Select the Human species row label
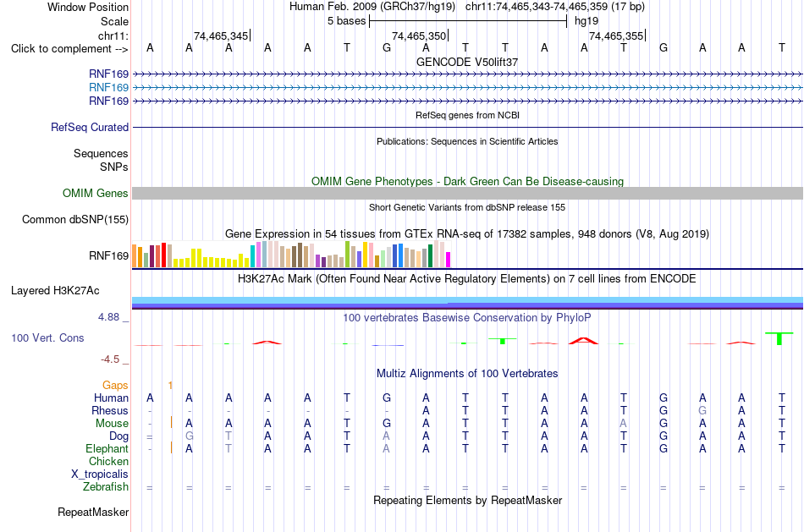The image size is (804, 532). [111, 398]
